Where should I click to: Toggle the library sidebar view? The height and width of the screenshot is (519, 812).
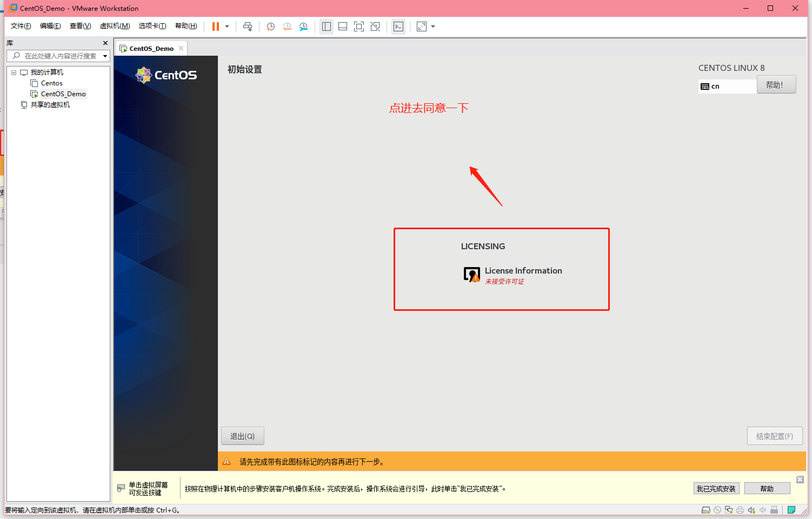pyautogui.click(x=327, y=26)
